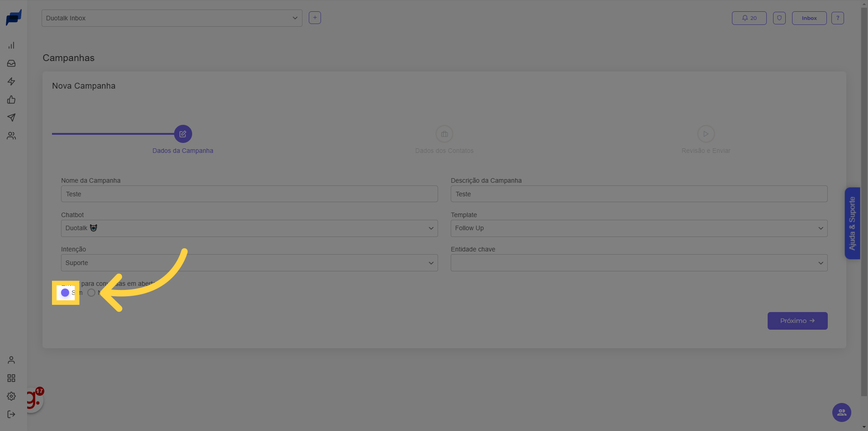Open the lightning bolt automation icon

coord(11,81)
